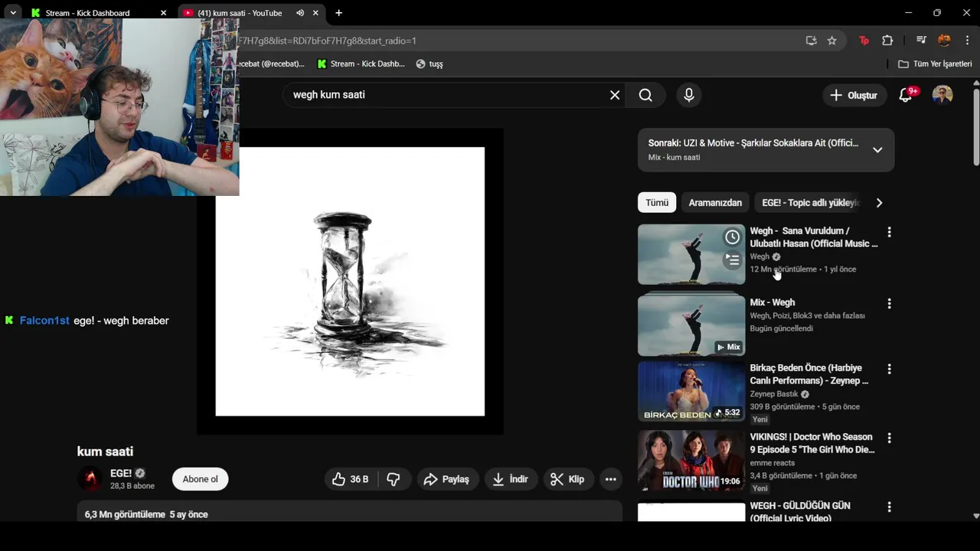Image resolution: width=980 pixels, height=551 pixels.
Task: Click 6,3 Mn görüntüleme description text
Action: (125, 514)
